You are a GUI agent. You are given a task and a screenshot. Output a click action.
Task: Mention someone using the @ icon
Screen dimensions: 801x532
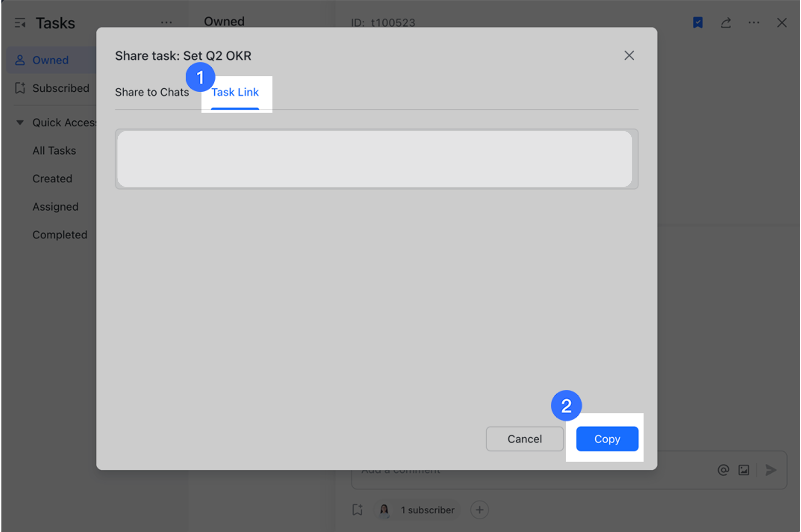pyautogui.click(x=723, y=470)
